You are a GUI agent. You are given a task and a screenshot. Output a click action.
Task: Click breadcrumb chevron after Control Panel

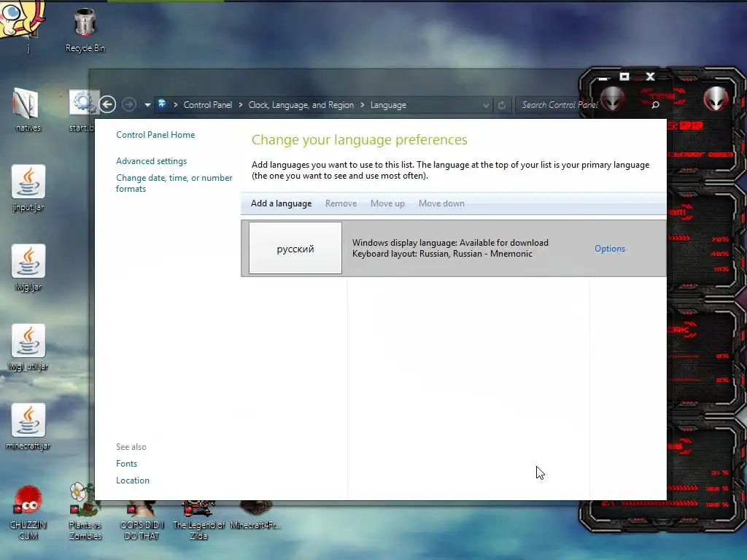[x=241, y=105]
